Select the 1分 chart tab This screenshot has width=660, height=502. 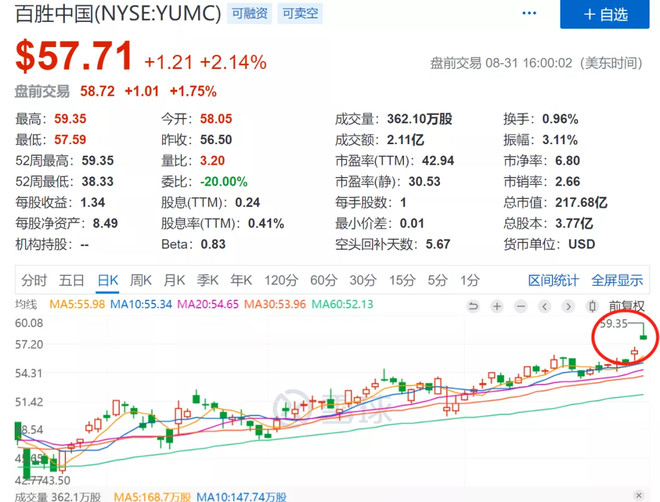470,280
